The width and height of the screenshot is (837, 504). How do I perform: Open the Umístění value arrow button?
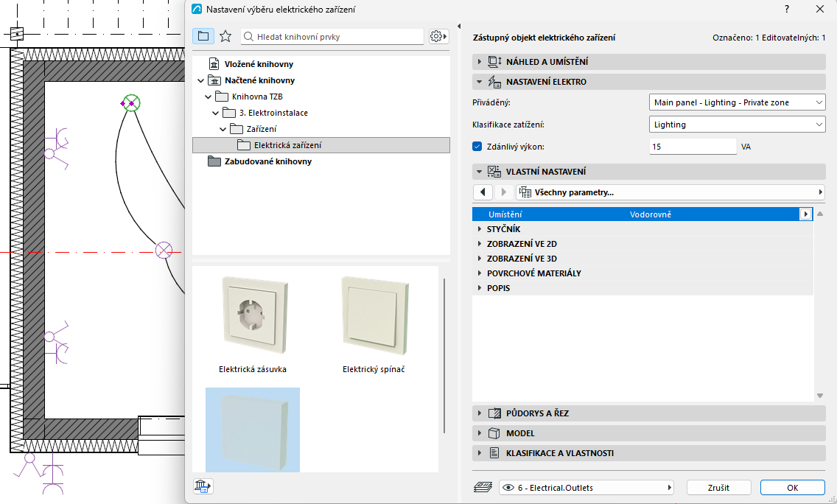click(805, 214)
